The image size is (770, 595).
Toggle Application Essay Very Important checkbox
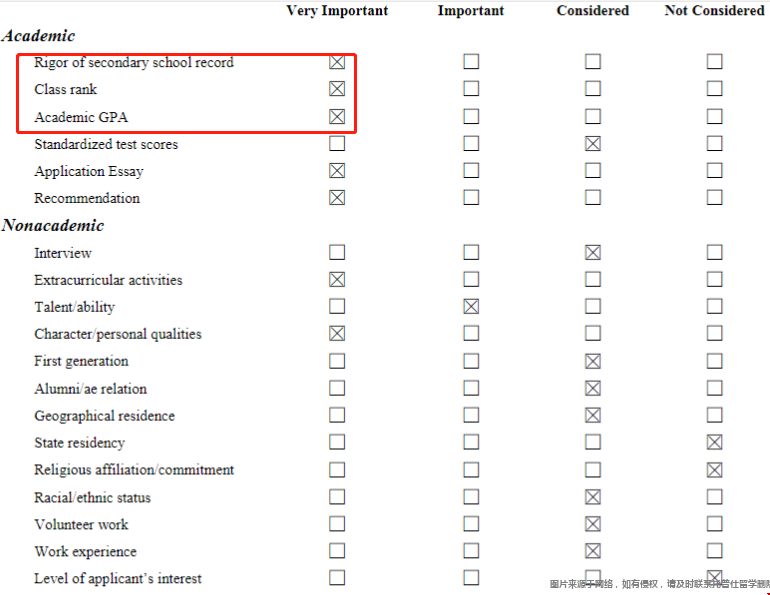(337, 170)
